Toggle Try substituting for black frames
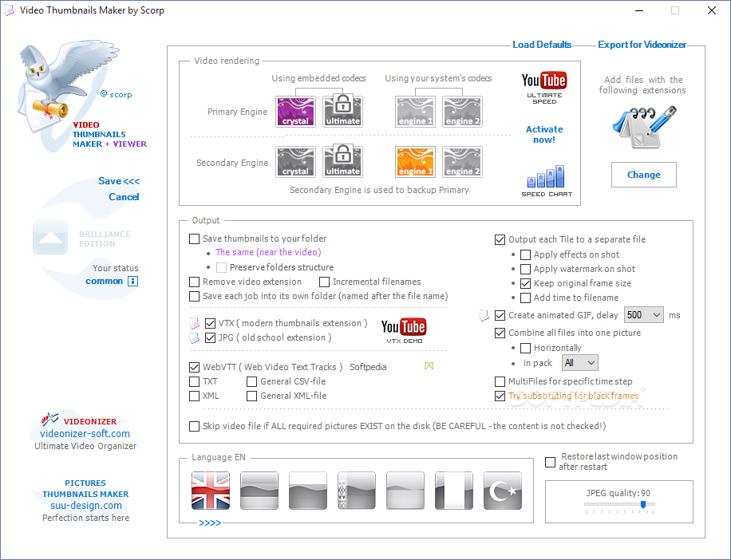 click(500, 396)
